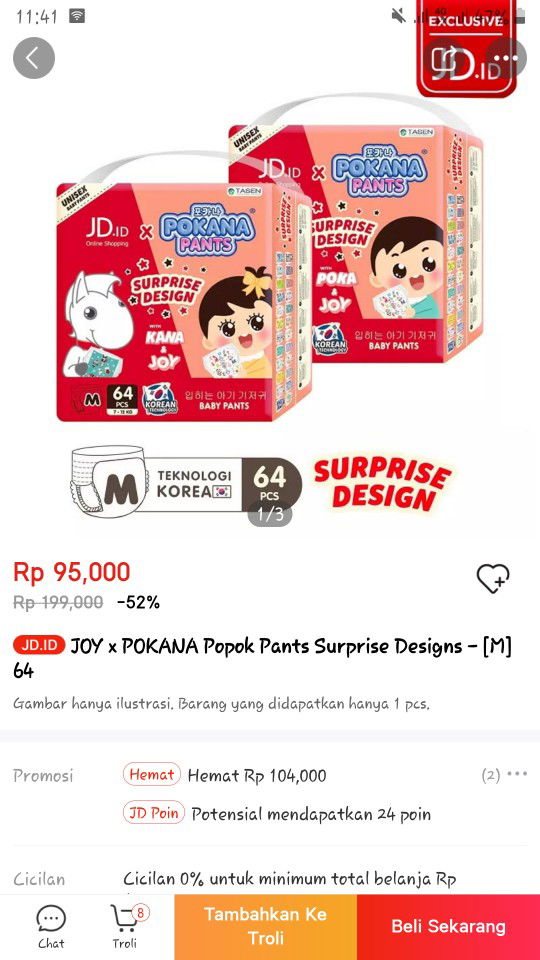This screenshot has width=540, height=960.
Task: Expand promotions via the (2) dots
Action: tap(504, 775)
